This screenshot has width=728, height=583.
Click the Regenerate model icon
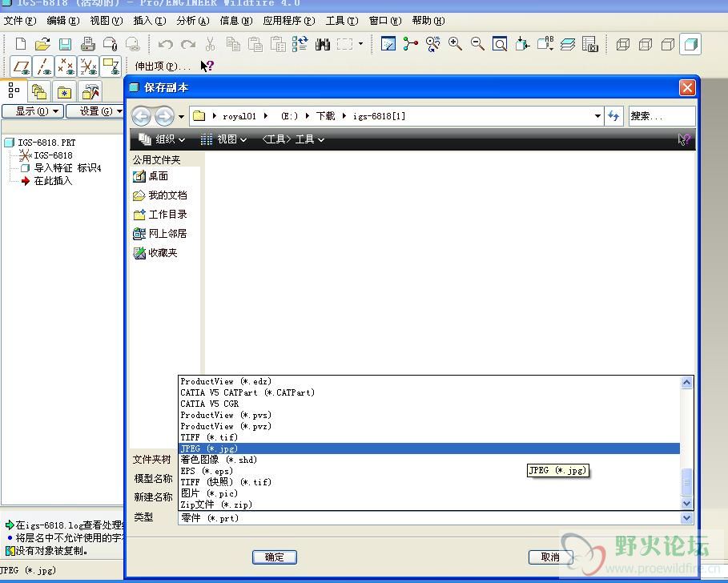tap(300, 44)
